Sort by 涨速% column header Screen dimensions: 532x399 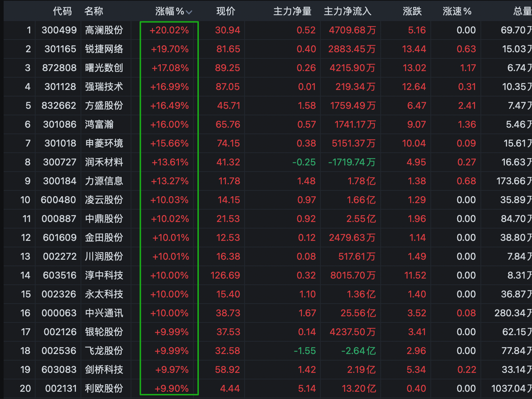(457, 11)
